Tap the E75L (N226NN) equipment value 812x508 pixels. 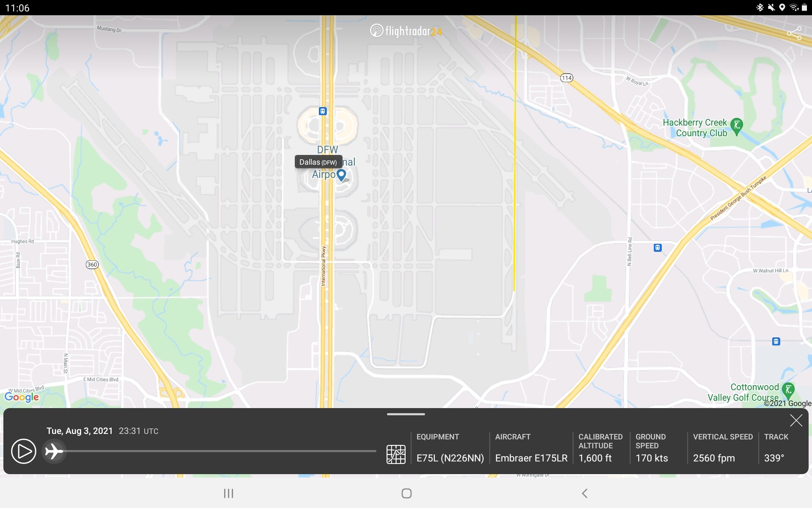click(x=450, y=458)
